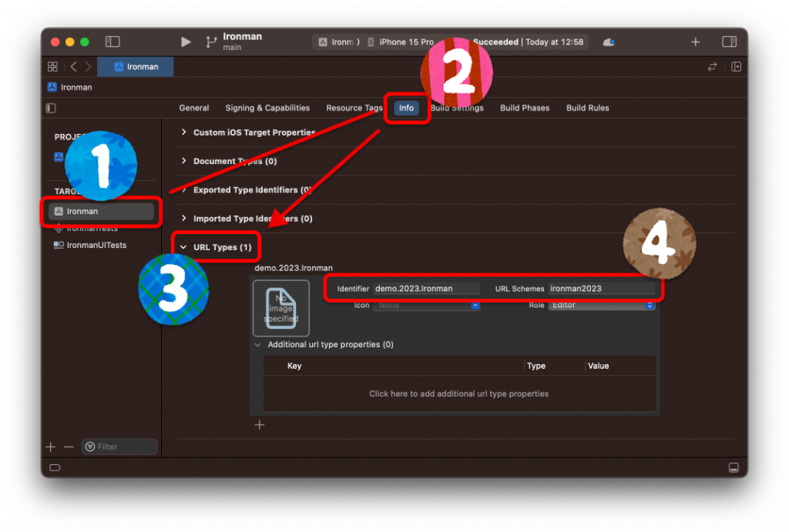Open the General tab
The image size is (789, 532).
coord(193,108)
